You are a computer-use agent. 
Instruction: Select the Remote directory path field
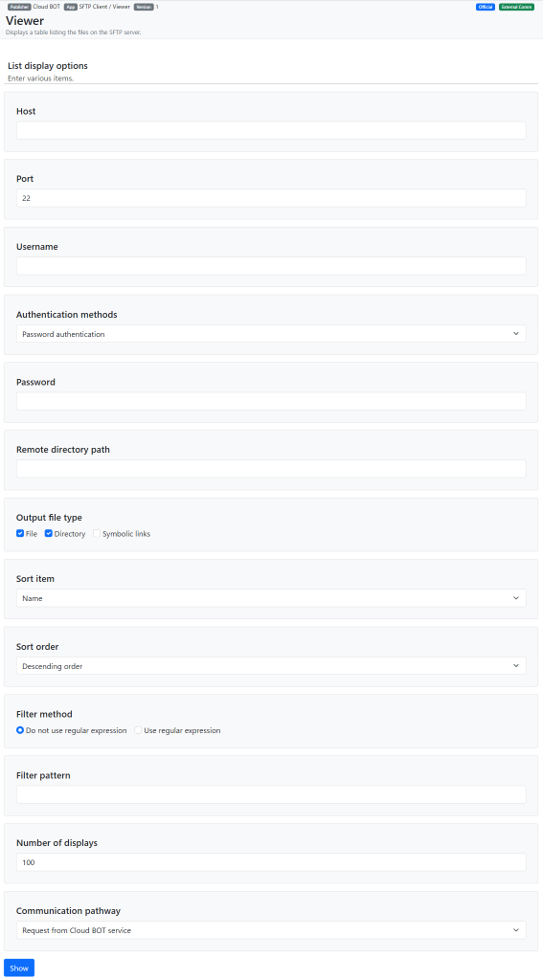coord(271,469)
